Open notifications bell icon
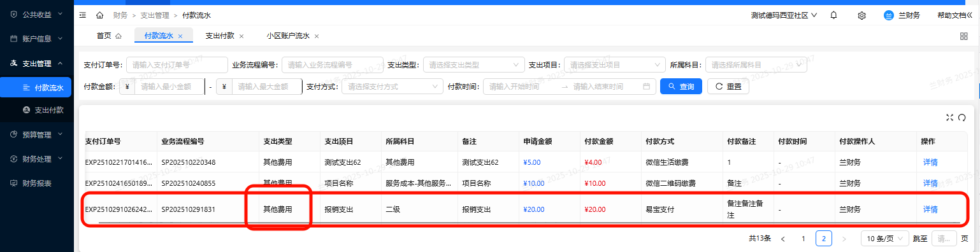980x252 pixels. (833, 15)
